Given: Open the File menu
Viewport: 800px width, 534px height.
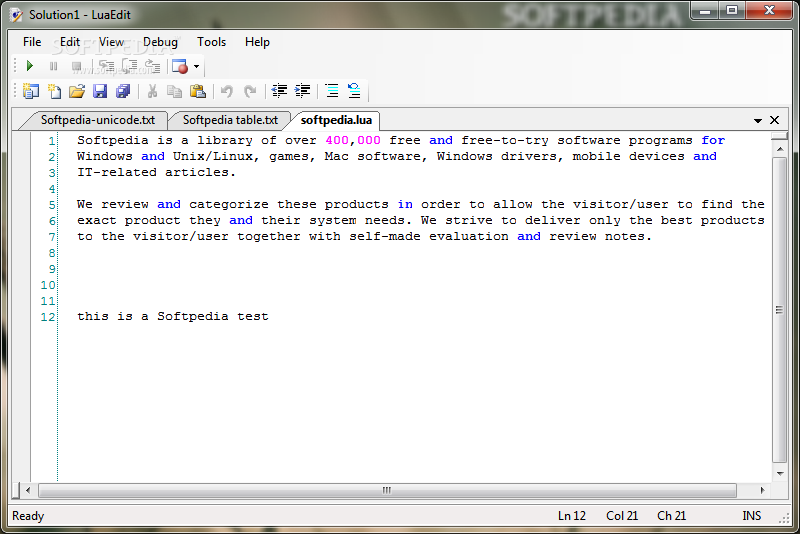Looking at the screenshot, I should click(x=32, y=42).
